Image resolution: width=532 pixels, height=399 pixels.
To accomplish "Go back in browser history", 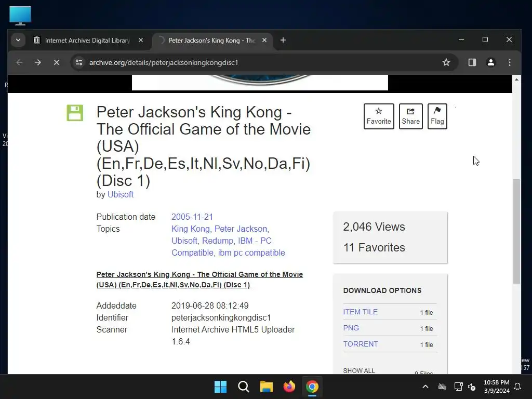I will pos(19,62).
